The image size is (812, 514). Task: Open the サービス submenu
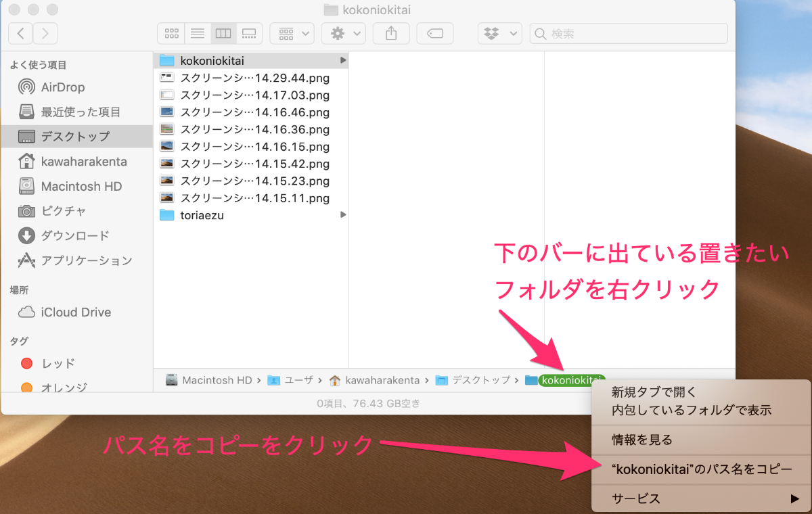[701, 499]
